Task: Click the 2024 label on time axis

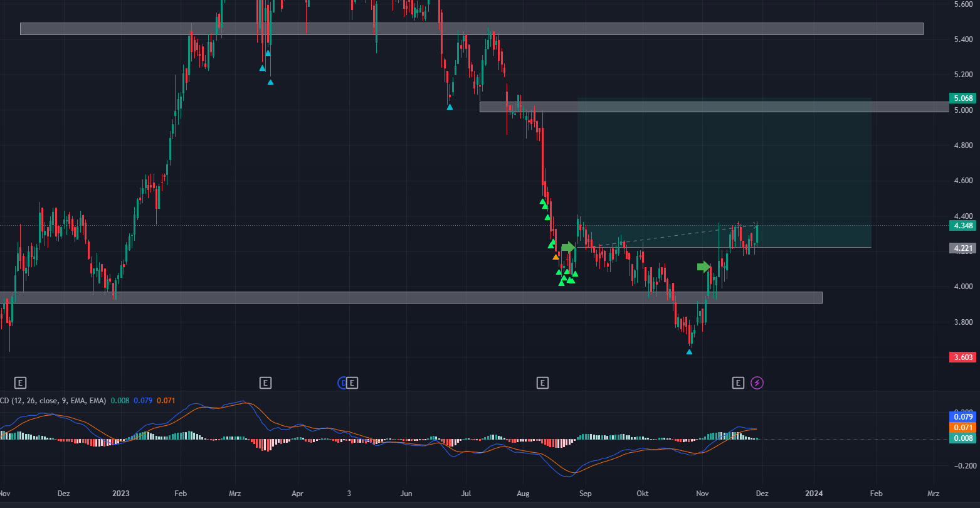Action: pos(814,494)
